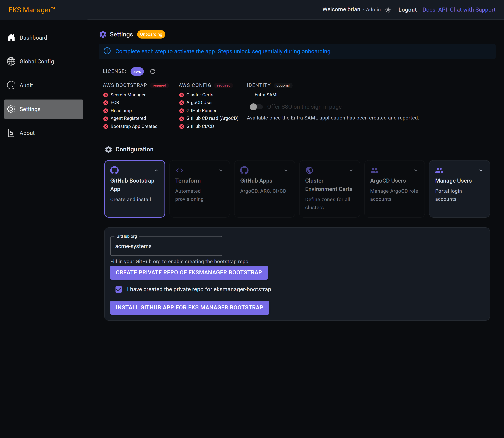The height and width of the screenshot is (438, 504).
Task: Click the people icon on Manage Users card
Action: (x=439, y=170)
